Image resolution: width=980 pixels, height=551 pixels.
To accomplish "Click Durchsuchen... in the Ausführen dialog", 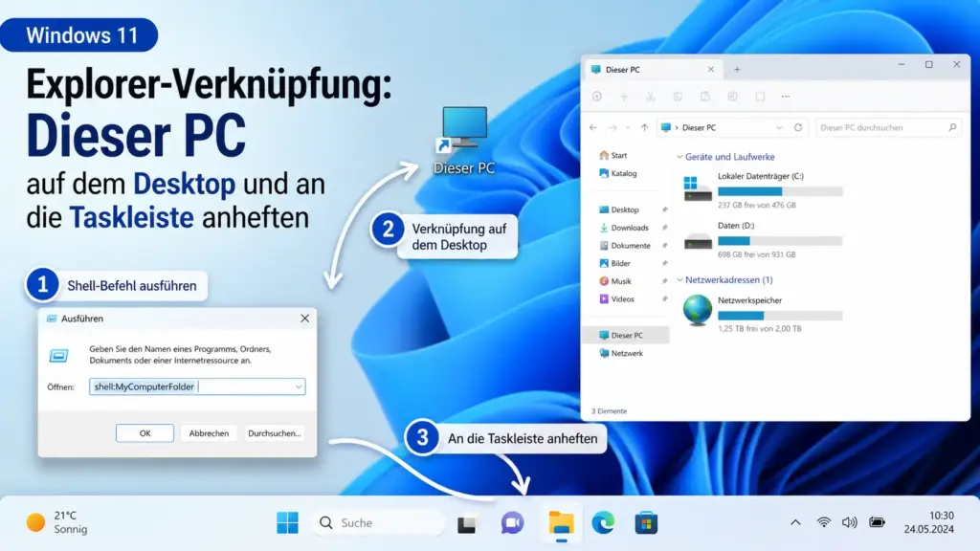I will (x=274, y=433).
